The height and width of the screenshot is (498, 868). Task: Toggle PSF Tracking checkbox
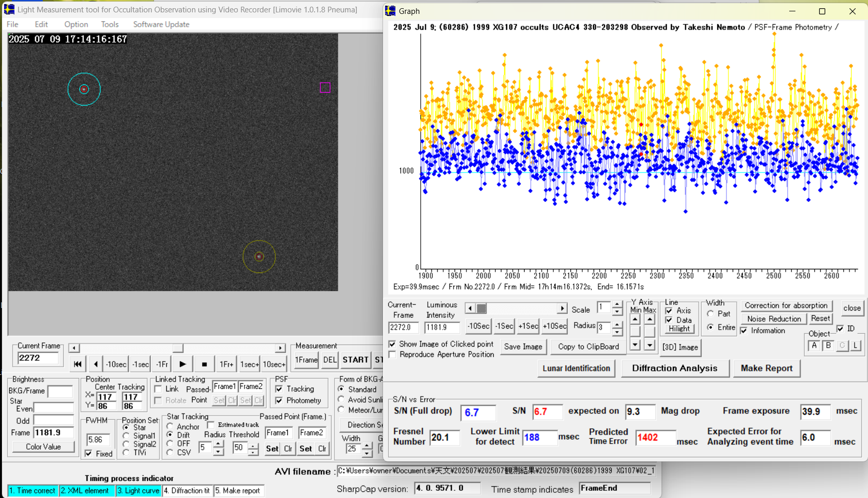(x=279, y=389)
